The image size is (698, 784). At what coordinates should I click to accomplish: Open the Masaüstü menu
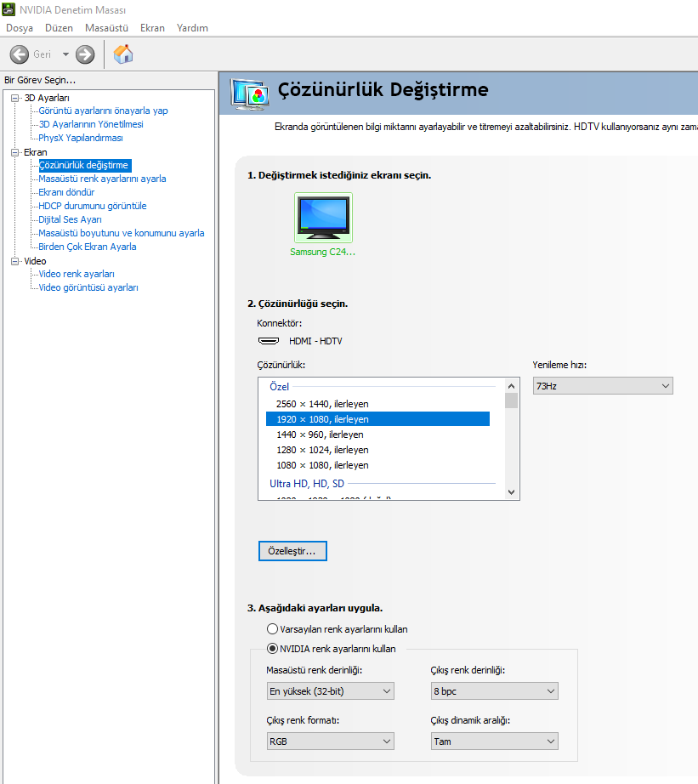[x=106, y=28]
